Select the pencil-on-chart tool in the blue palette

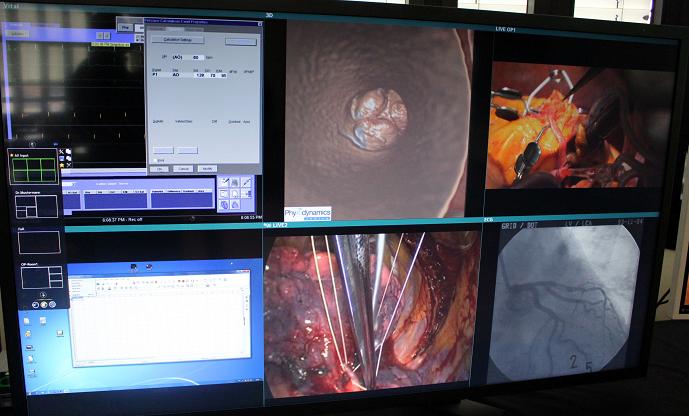(x=225, y=182)
